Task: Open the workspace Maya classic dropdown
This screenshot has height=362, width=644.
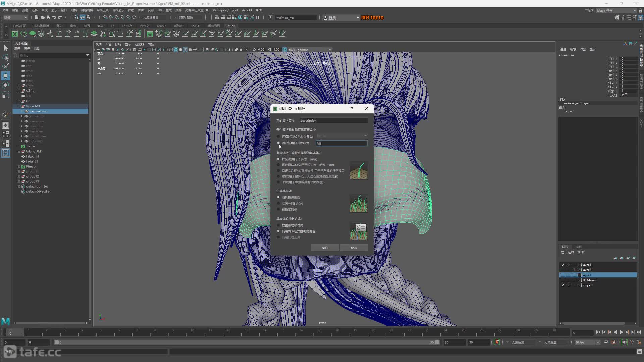Action: coord(616,11)
